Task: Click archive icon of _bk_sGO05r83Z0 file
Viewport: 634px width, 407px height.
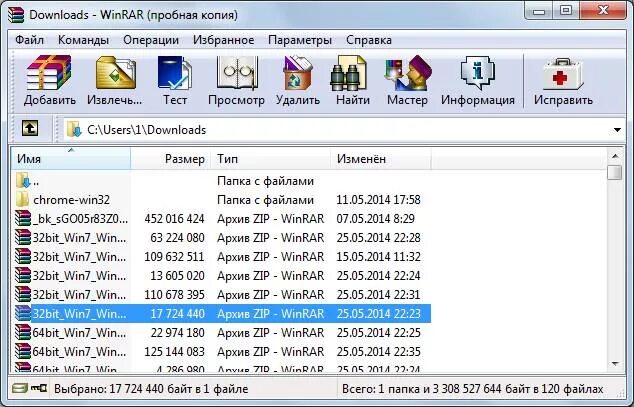Action: [23, 218]
